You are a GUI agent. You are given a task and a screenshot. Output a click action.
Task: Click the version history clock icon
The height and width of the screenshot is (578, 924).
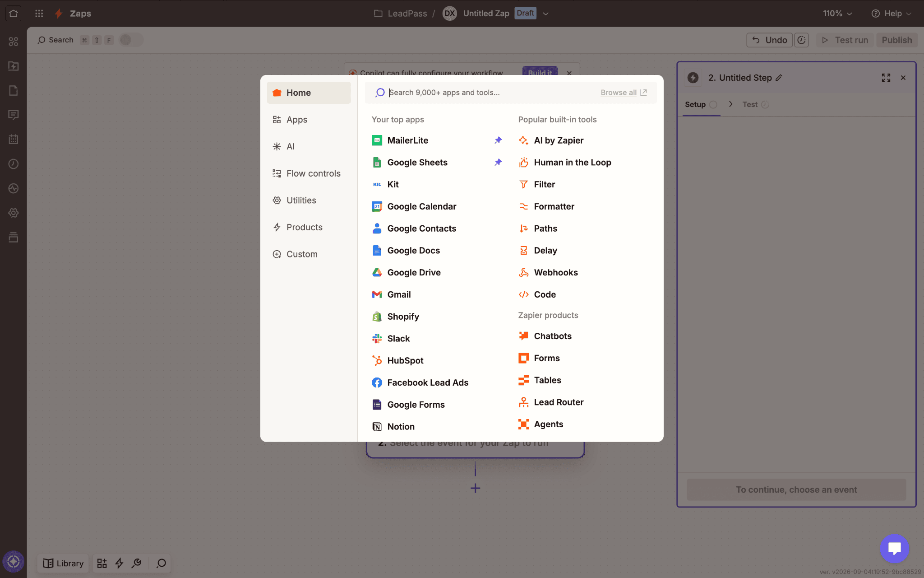click(801, 40)
